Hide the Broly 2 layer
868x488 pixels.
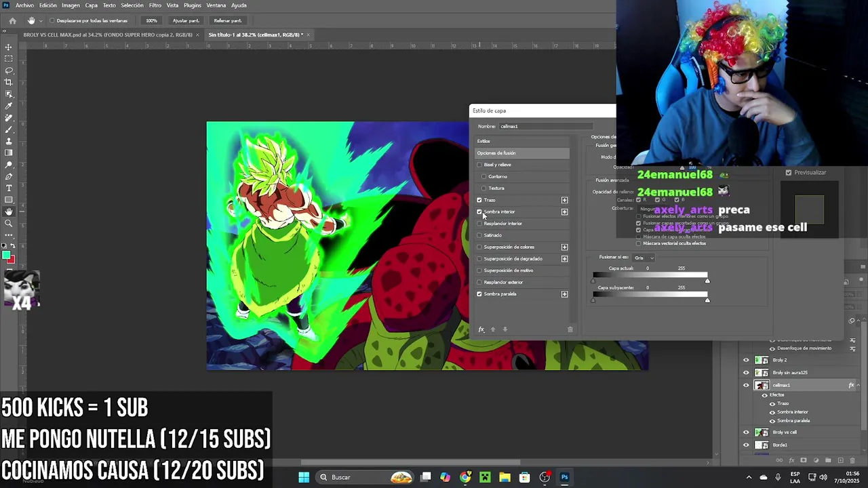coord(746,360)
